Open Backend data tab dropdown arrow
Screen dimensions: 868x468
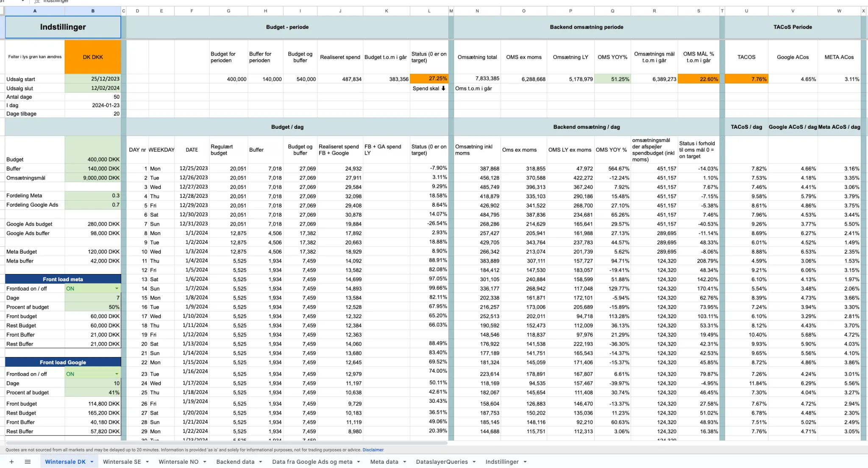pyautogui.click(x=260, y=462)
